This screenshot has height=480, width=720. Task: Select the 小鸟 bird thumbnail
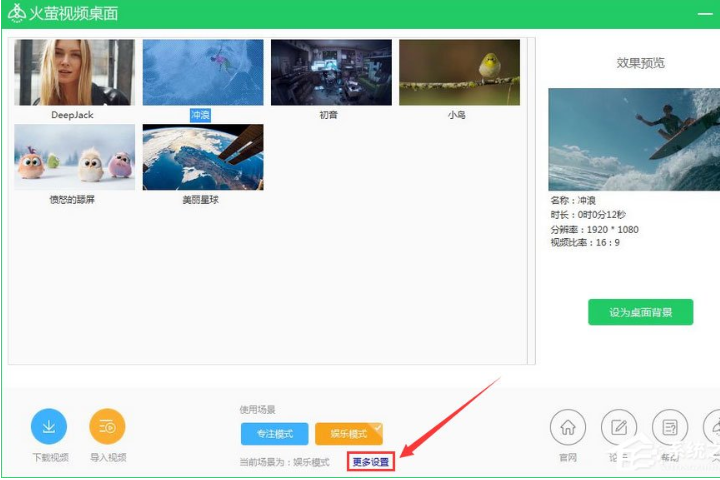(459, 72)
